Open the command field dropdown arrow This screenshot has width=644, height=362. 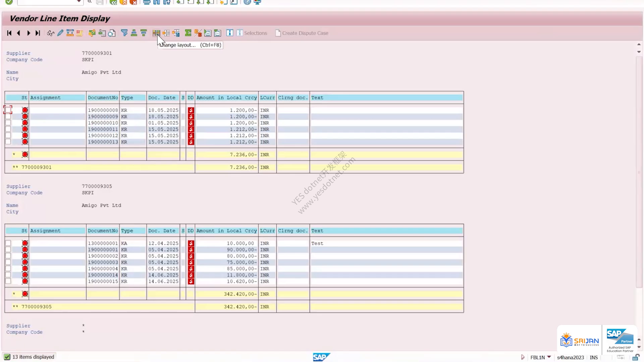79,2
